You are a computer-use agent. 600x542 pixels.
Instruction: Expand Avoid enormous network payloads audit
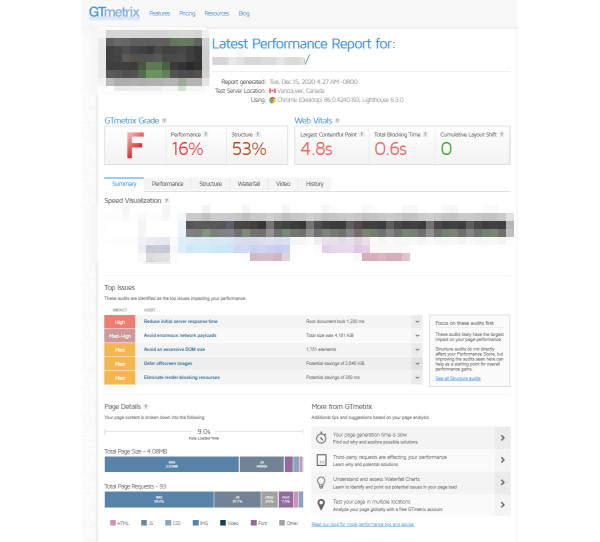(x=417, y=336)
